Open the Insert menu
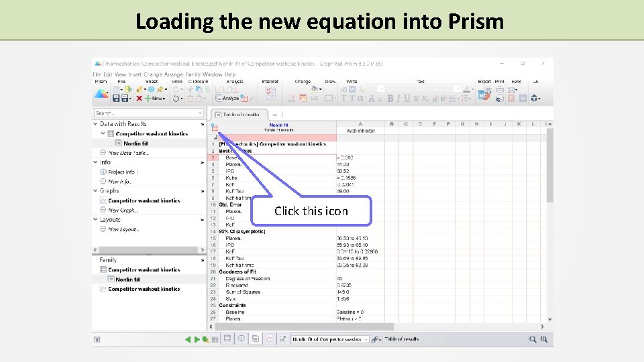 click(135, 74)
